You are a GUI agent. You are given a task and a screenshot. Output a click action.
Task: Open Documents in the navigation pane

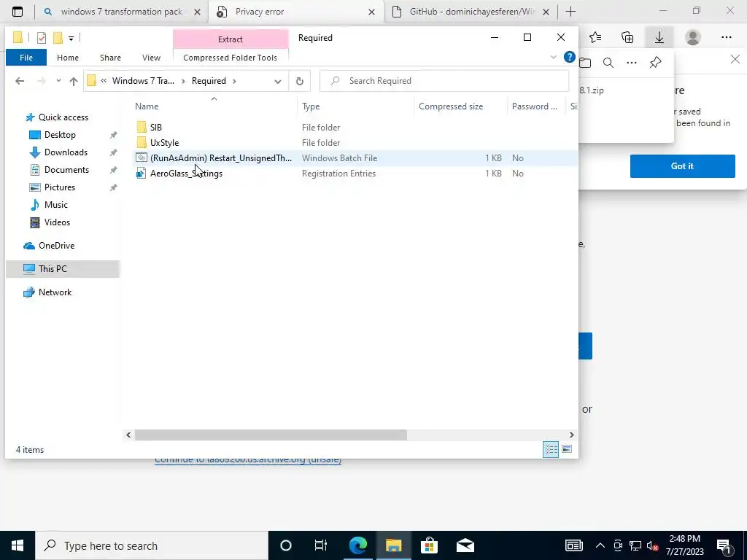pyautogui.click(x=66, y=169)
